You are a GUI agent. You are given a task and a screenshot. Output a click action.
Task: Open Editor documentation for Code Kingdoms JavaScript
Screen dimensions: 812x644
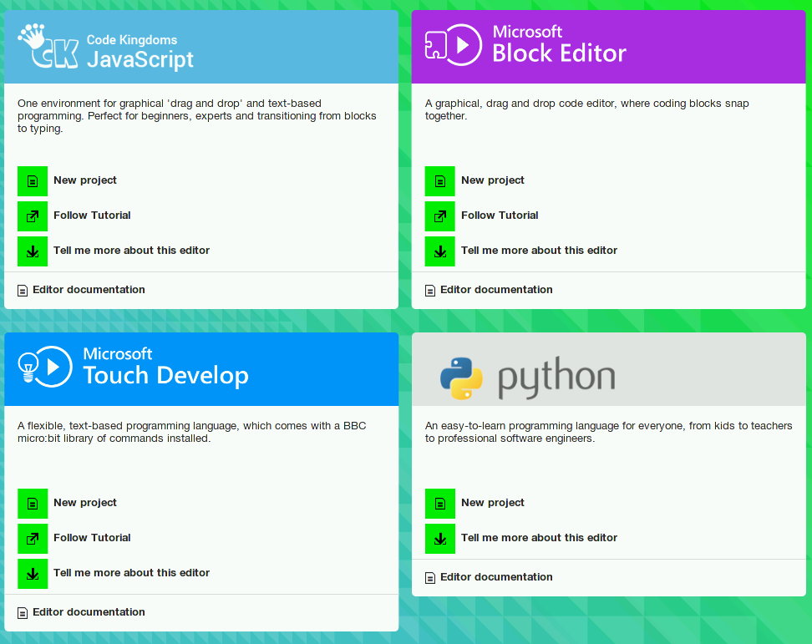coord(88,290)
